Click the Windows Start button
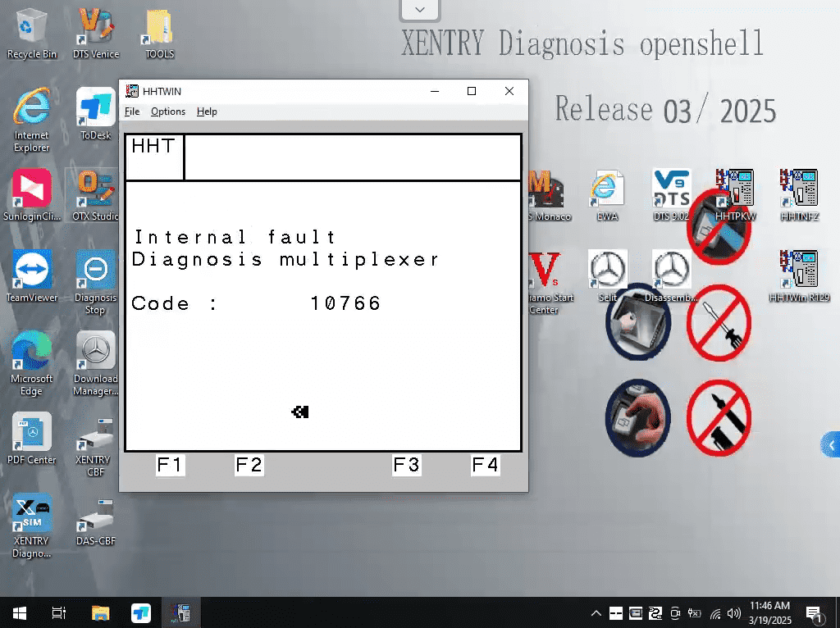 pyautogui.click(x=20, y=613)
